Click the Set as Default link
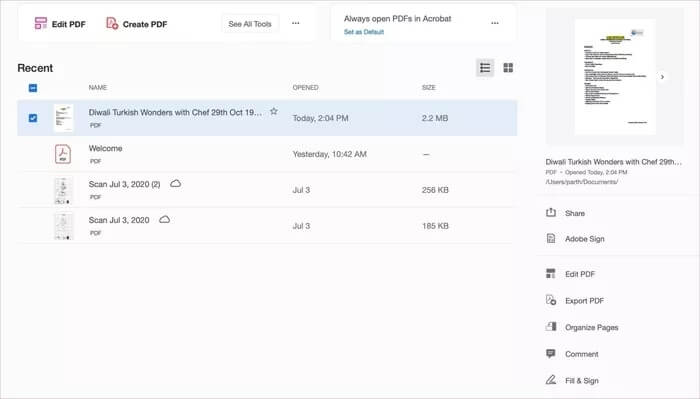 pyautogui.click(x=364, y=32)
